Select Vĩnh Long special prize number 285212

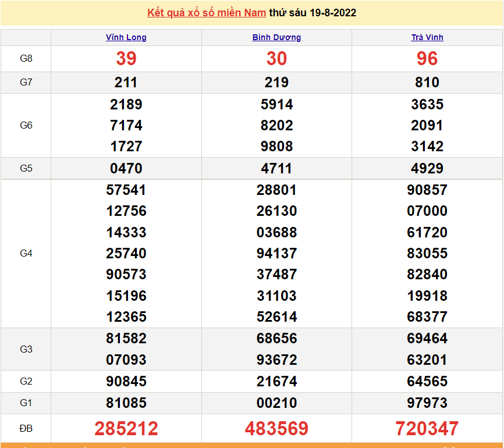tap(126, 429)
